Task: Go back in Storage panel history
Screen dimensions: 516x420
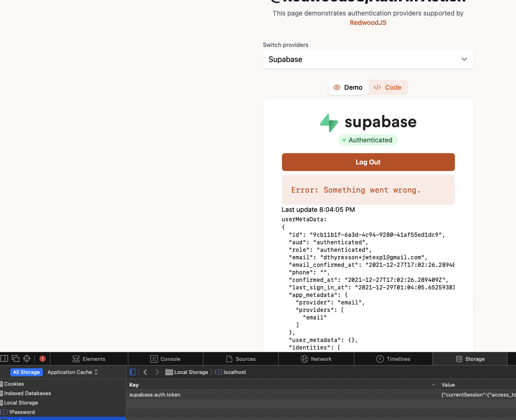Action: click(145, 372)
